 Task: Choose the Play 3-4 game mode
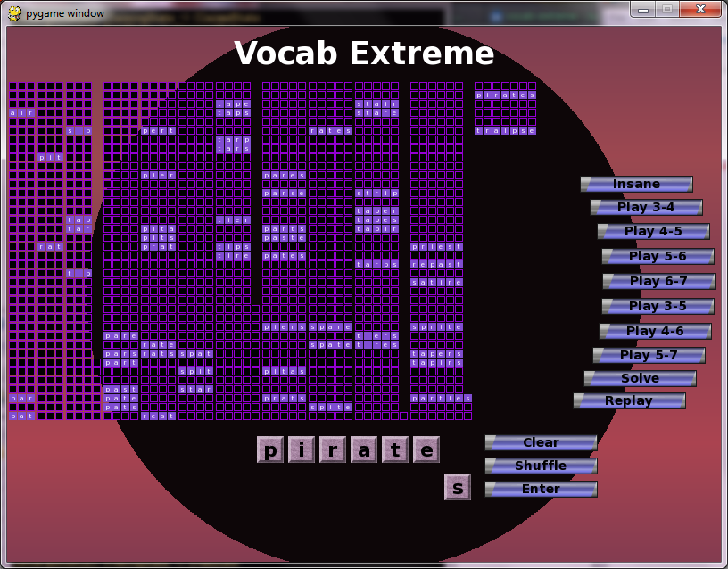646,207
